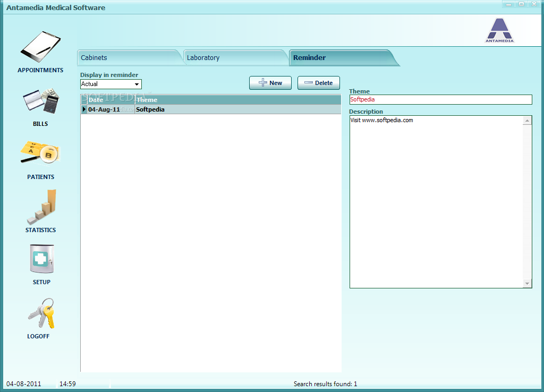Click the BILLS label

coord(40,124)
